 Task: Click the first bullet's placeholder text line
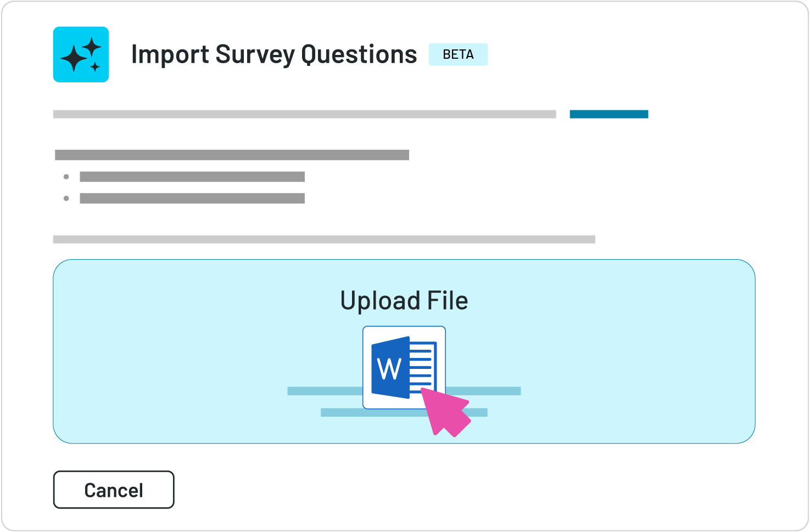tap(192, 177)
